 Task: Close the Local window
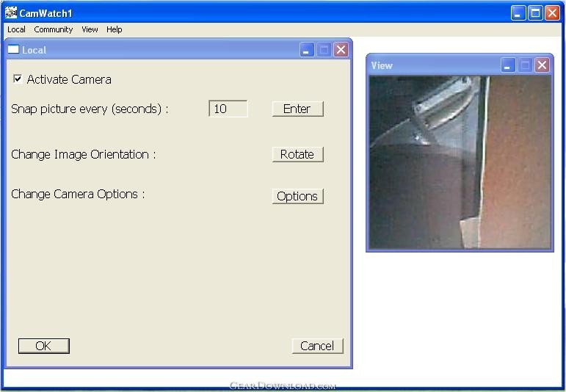click(x=341, y=50)
